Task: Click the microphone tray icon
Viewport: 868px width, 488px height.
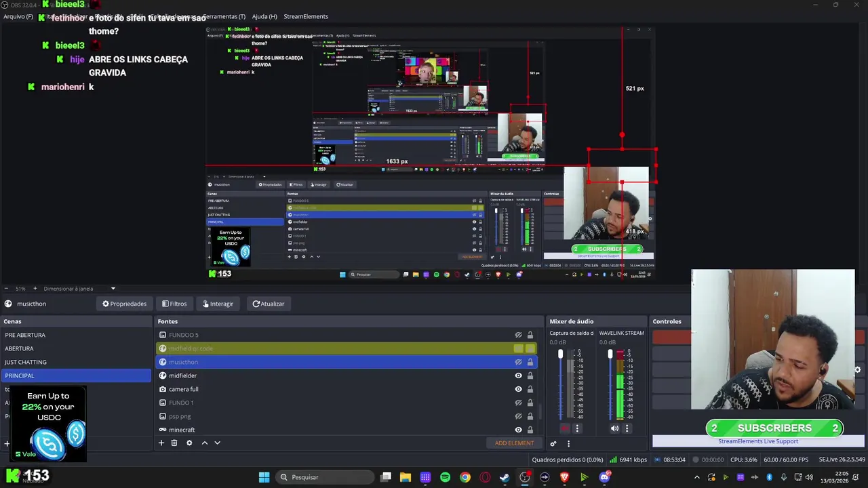Action: coord(784,477)
